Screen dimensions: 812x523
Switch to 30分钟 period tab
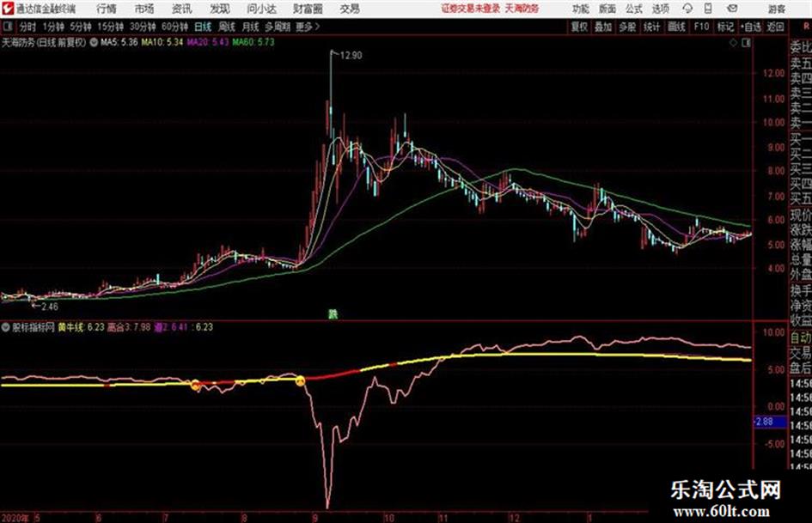[x=143, y=27]
